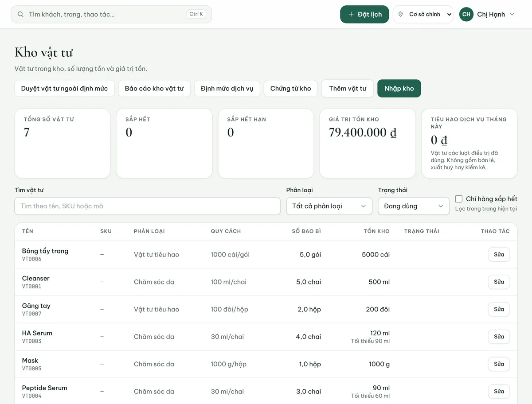Click code VT0003

[32, 342]
